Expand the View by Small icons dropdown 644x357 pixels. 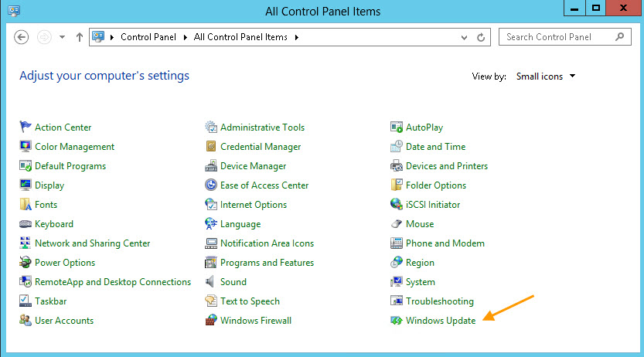546,76
